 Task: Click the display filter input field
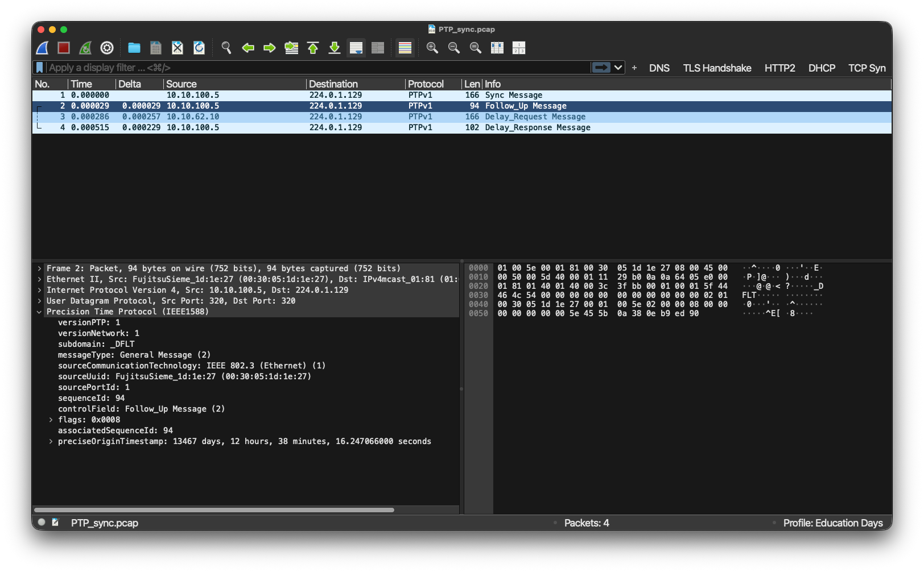317,68
